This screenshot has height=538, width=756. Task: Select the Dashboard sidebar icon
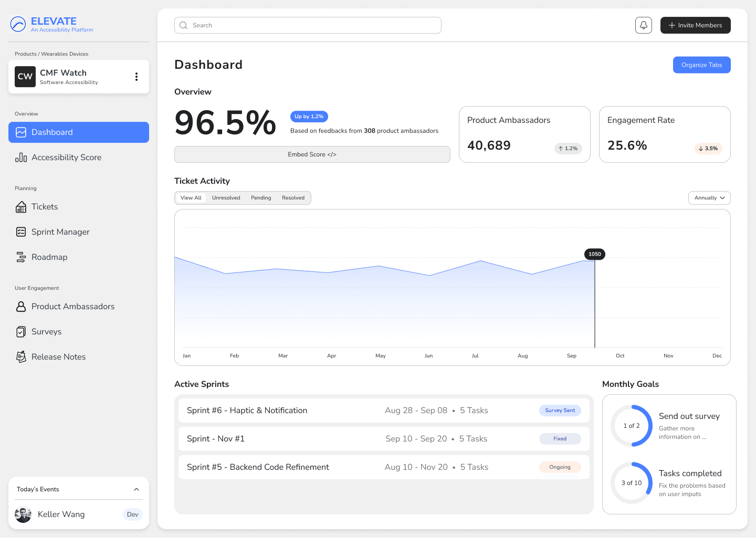coord(21,132)
